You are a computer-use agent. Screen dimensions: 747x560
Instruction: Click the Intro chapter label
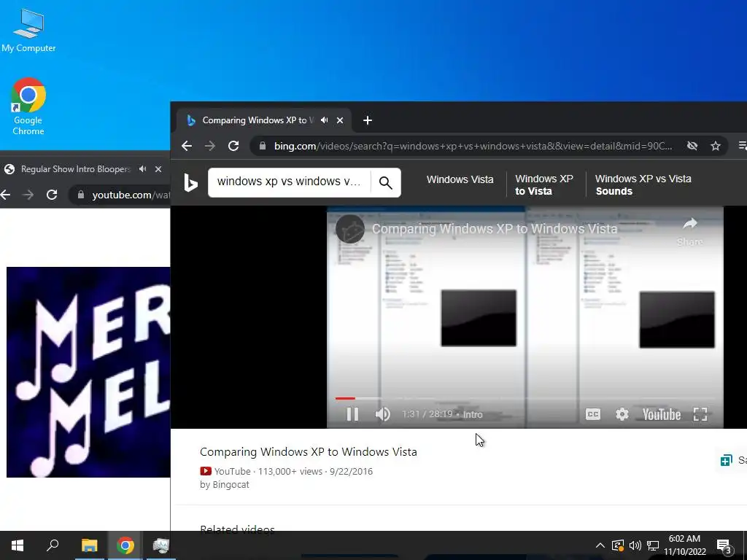(x=473, y=414)
